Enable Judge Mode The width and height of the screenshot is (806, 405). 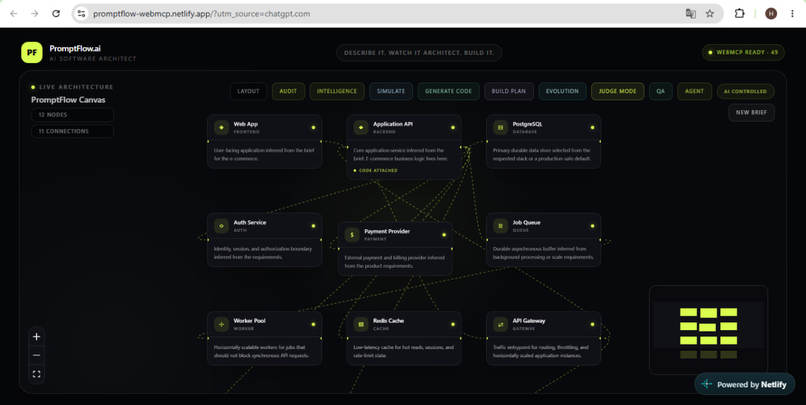click(x=617, y=91)
